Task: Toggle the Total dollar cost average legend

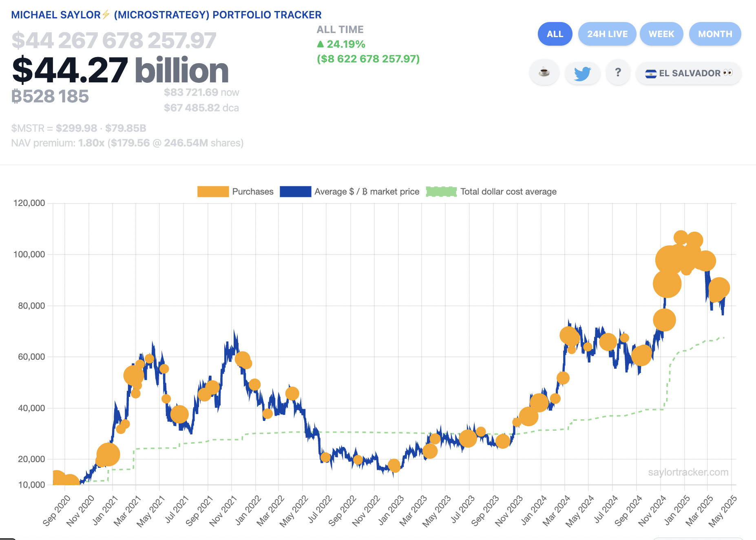Action: pos(508,191)
